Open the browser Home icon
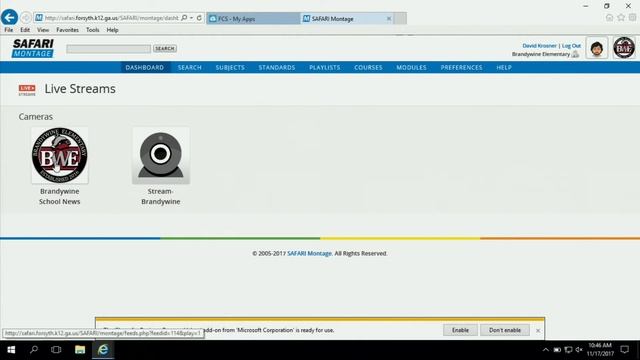Image resolution: width=640 pixels, height=360 pixels. [609, 17]
